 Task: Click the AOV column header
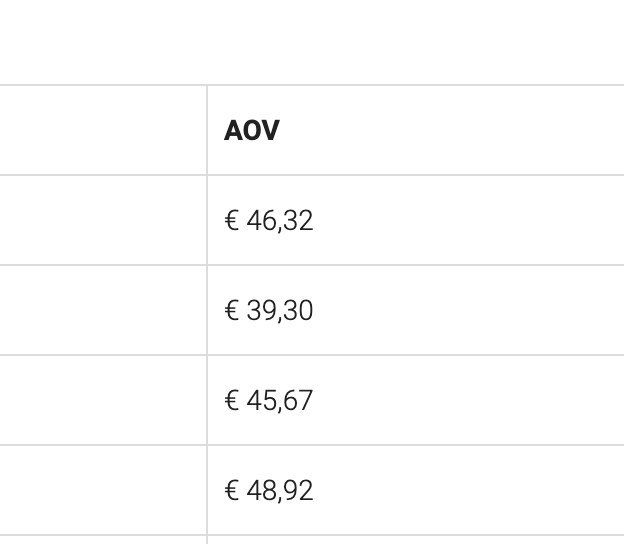click(252, 131)
